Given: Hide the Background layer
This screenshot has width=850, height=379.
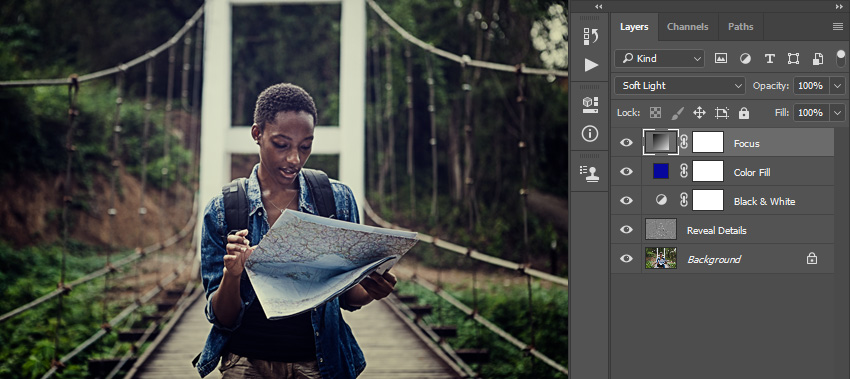Looking at the screenshot, I should [x=626, y=259].
